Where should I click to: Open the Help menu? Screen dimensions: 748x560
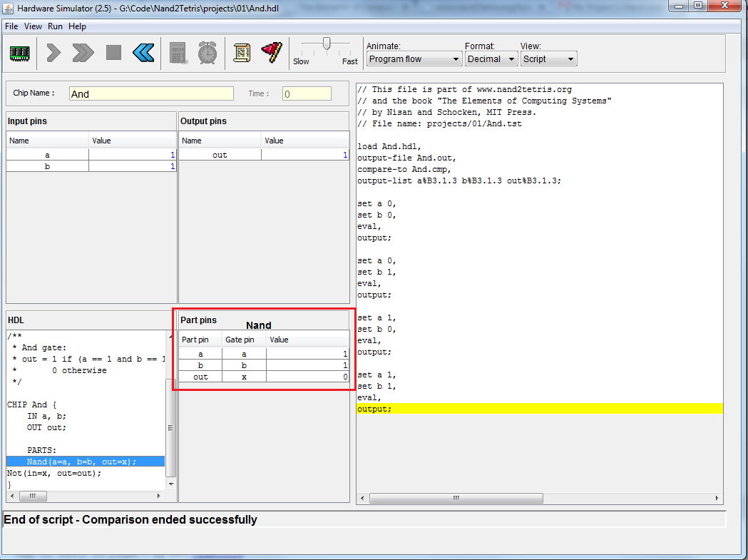pyautogui.click(x=77, y=26)
